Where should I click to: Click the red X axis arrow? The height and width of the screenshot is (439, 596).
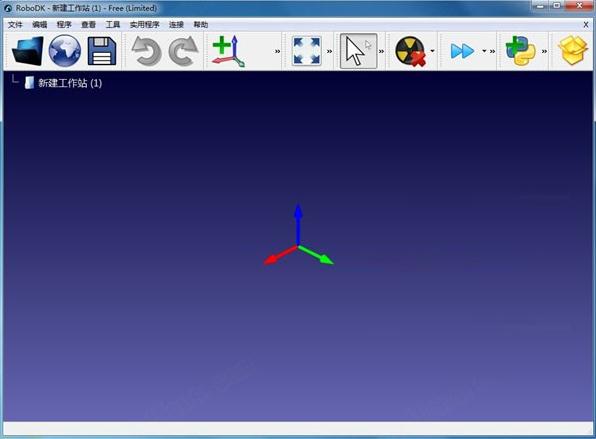281,255
